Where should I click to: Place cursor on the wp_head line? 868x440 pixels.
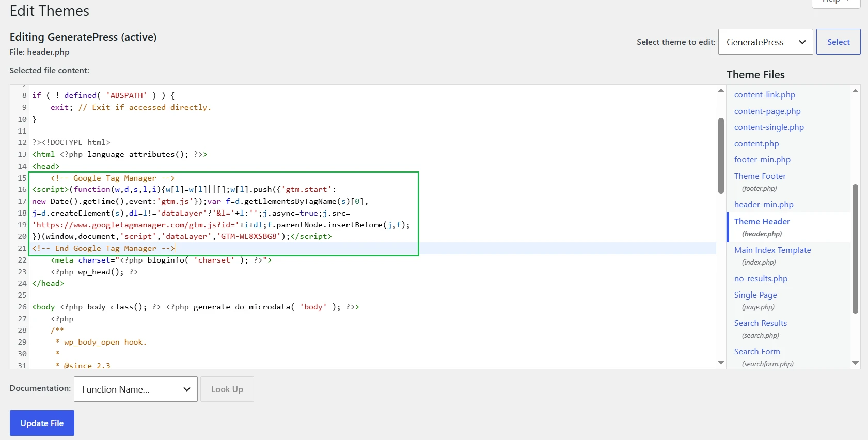[x=94, y=272]
